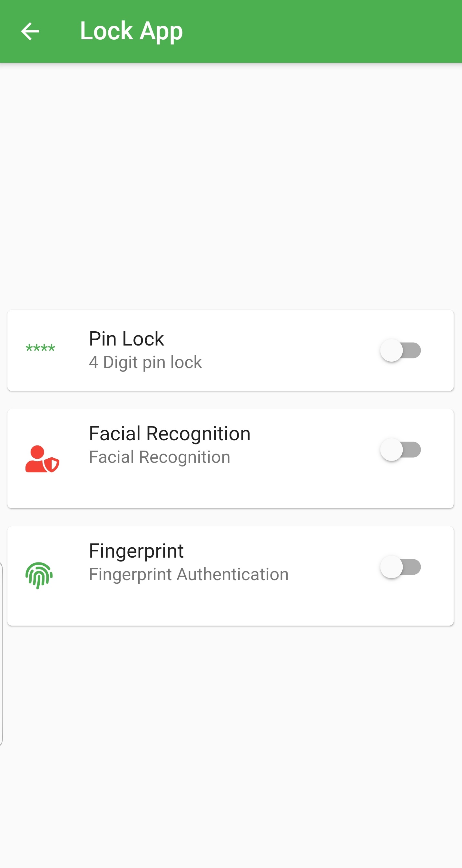Click the green app bar background

click(320, 31)
